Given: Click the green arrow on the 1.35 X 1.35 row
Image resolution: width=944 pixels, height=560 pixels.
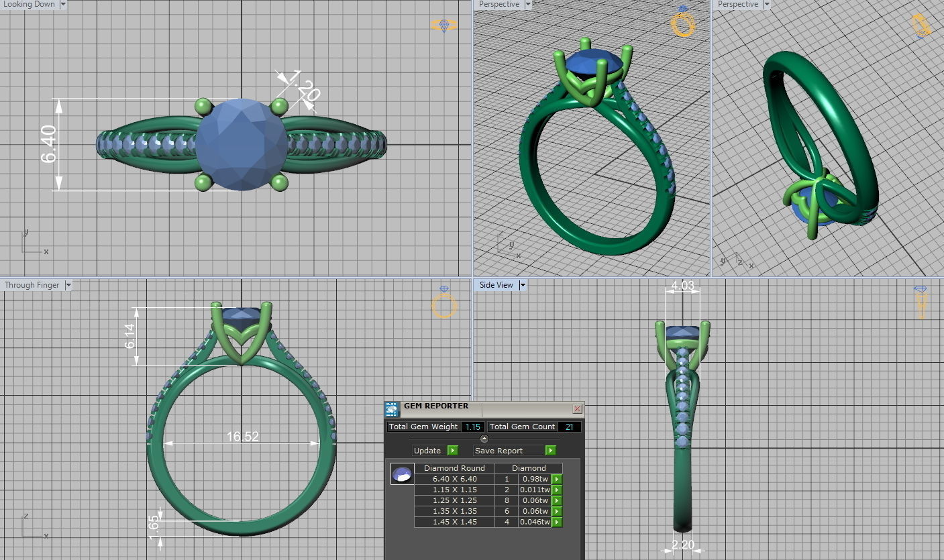Looking at the screenshot, I should 557,511.
